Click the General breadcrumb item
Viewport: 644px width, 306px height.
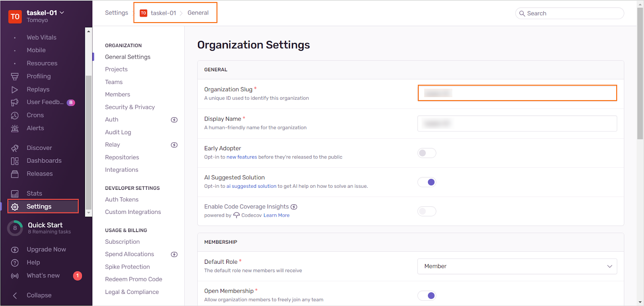(198, 13)
